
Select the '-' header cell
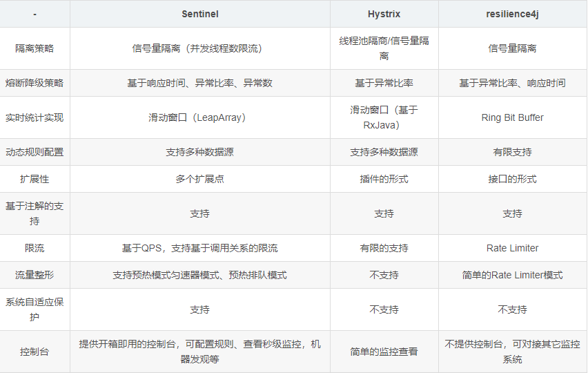[x=35, y=14]
